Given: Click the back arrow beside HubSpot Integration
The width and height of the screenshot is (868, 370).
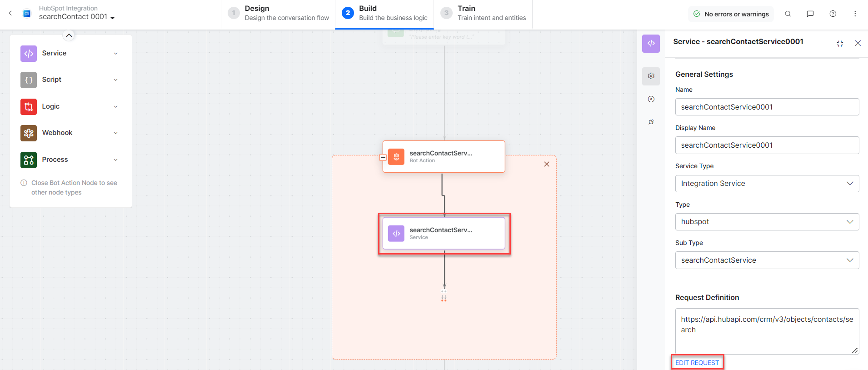Looking at the screenshot, I should (x=10, y=13).
